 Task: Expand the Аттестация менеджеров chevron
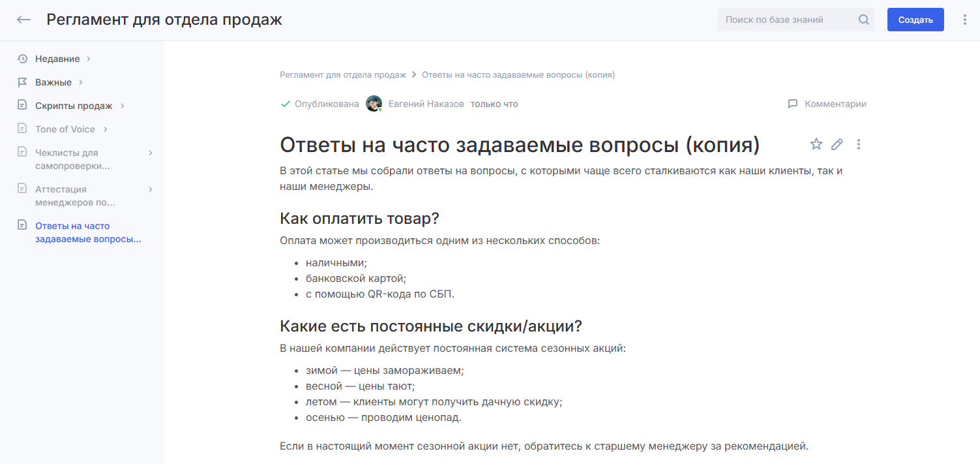point(151,189)
